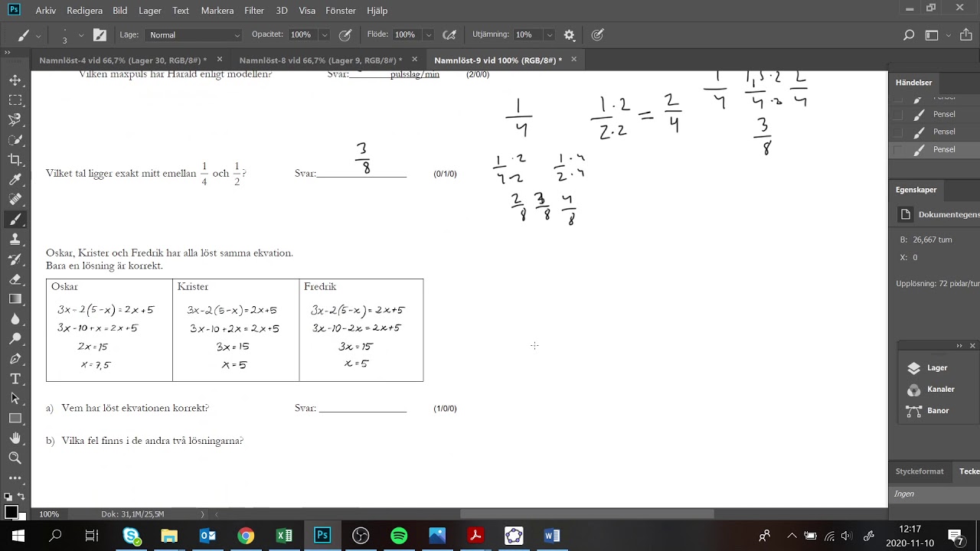Click the zoom level field showing 100%

pyautogui.click(x=49, y=514)
